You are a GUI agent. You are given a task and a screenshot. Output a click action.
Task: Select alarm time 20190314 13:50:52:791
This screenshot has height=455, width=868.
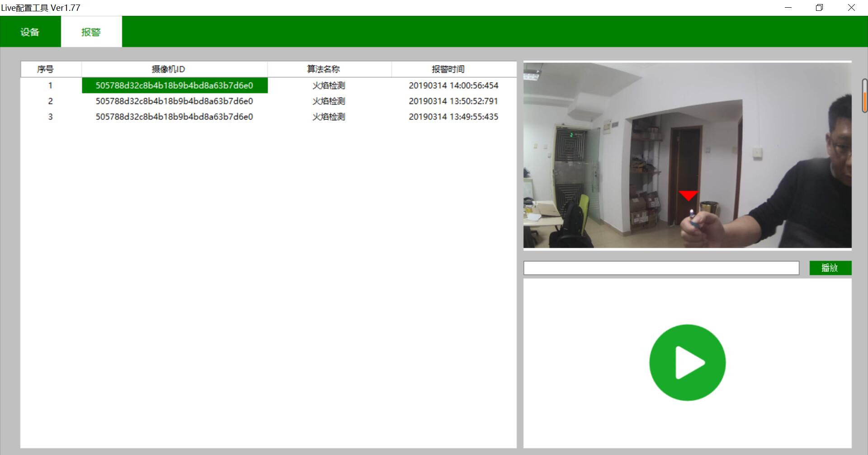[453, 101]
